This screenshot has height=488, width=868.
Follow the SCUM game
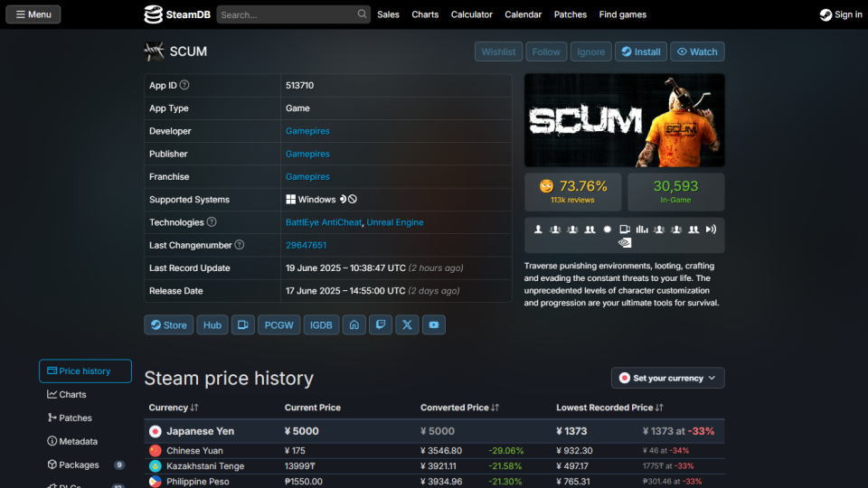click(x=546, y=52)
